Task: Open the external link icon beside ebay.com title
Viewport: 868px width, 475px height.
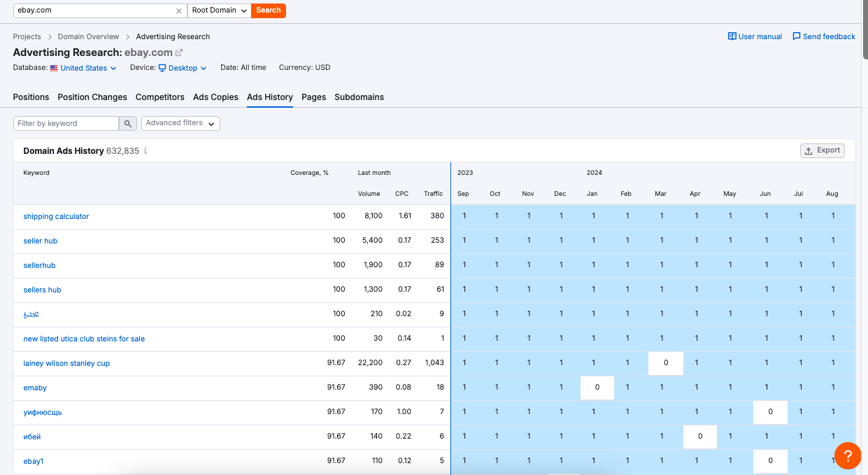Action: (x=179, y=52)
